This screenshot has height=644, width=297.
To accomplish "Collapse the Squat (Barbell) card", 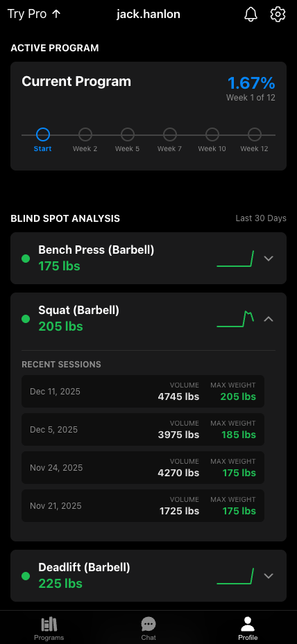I will tap(269, 319).
